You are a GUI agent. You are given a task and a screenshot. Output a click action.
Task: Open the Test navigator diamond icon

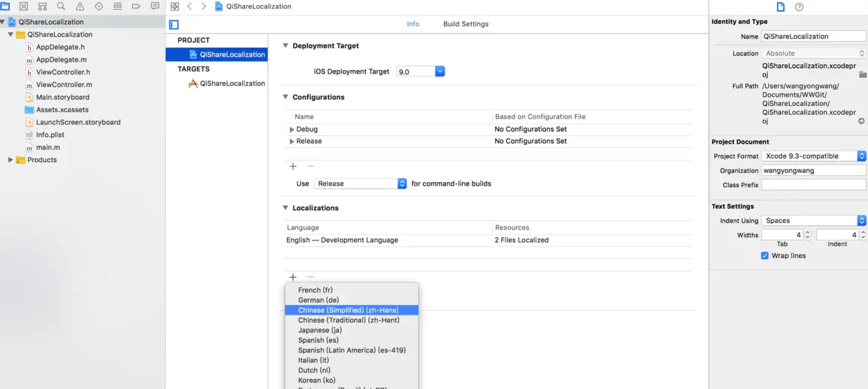[x=98, y=6]
